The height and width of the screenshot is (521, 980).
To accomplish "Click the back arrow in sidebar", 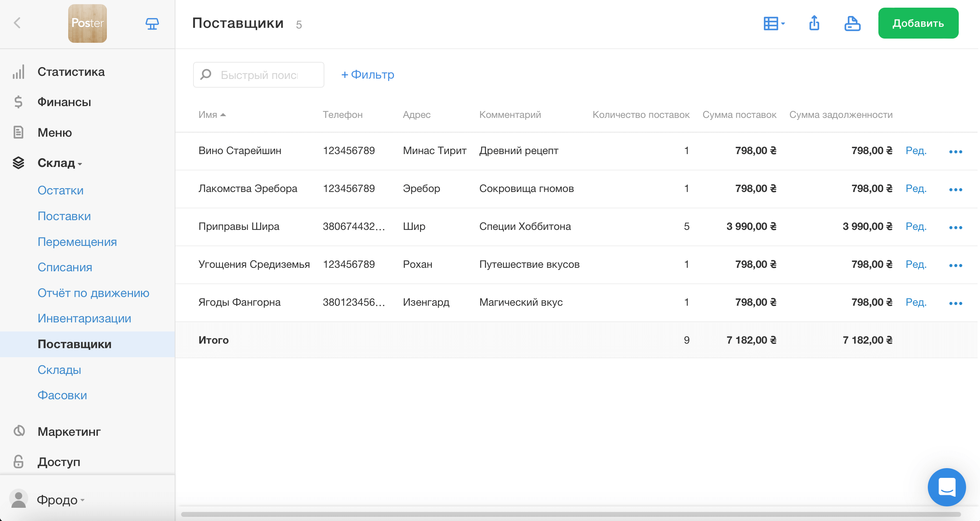I will click(17, 23).
